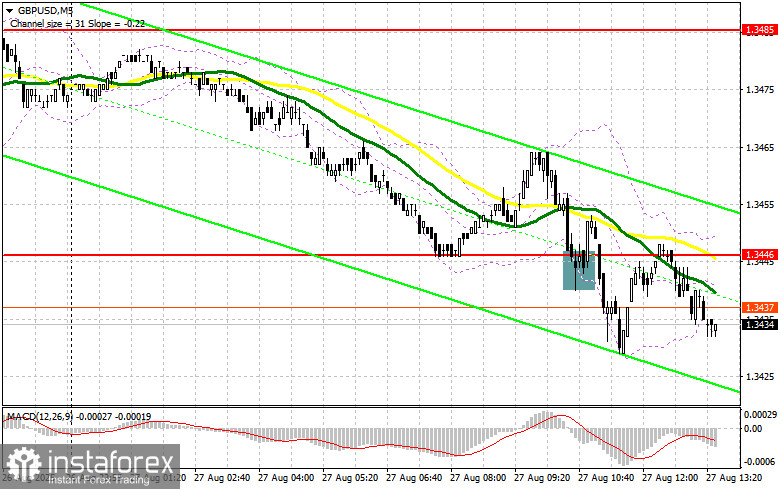Screen dimensions: 781x489
Task: Open the GBPUSD,M5 chart dropdown arrow
Action: pyautogui.click(x=9, y=10)
